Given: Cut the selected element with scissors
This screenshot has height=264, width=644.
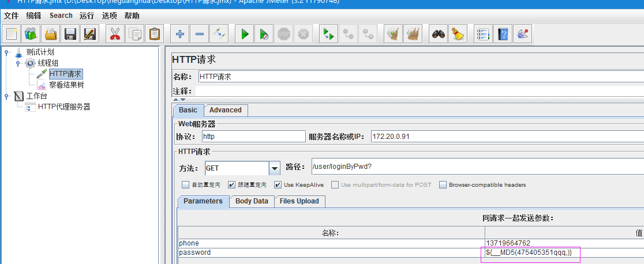Looking at the screenshot, I should point(115,33).
